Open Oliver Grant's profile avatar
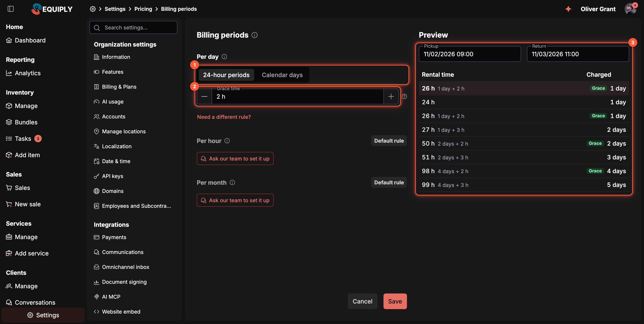Viewport: 644px width, 324px height. click(x=631, y=9)
